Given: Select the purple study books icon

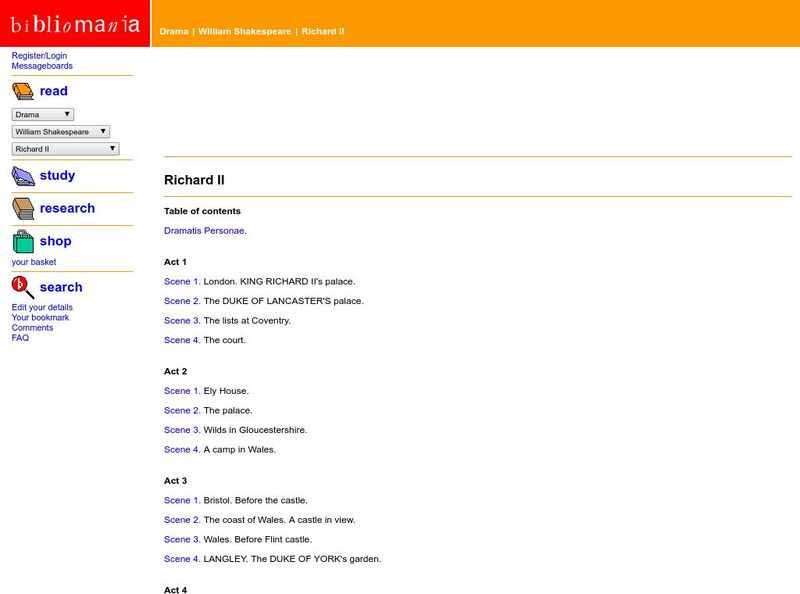Looking at the screenshot, I should coord(22,175).
